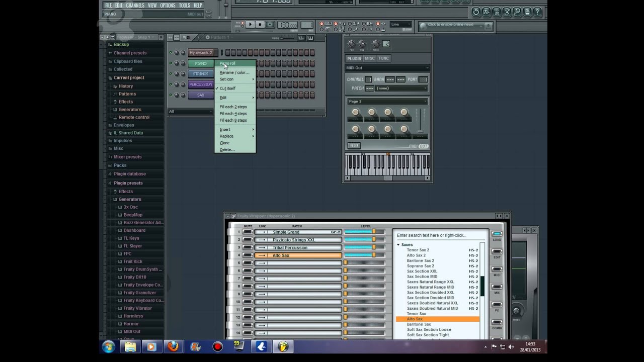Viewport: 644px width, 362px height.
Task: Click the RESET button in MIDI Out panel
Action: (354, 146)
